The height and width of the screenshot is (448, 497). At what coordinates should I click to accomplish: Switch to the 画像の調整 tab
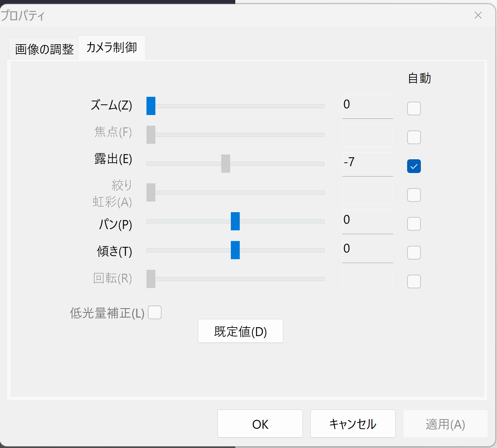(x=43, y=48)
